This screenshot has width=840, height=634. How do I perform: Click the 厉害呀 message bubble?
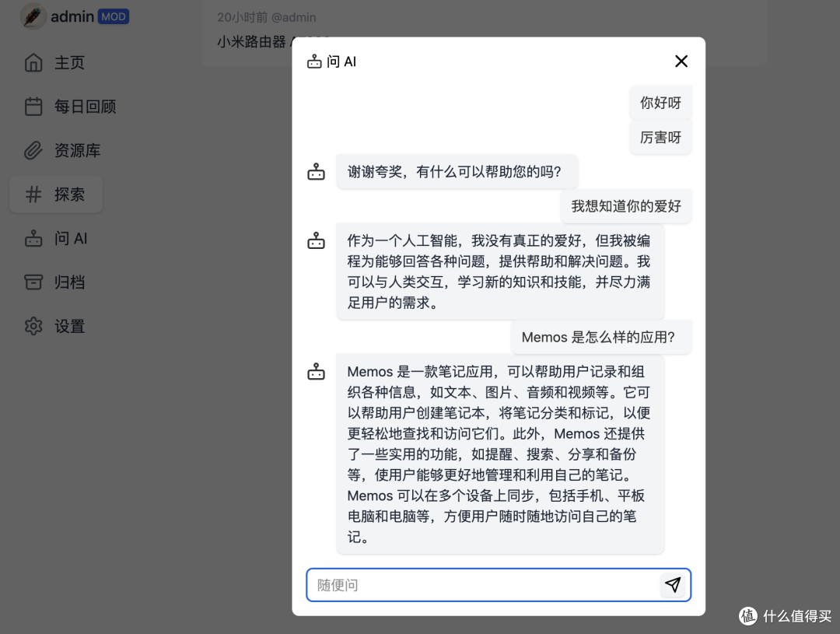pos(660,137)
